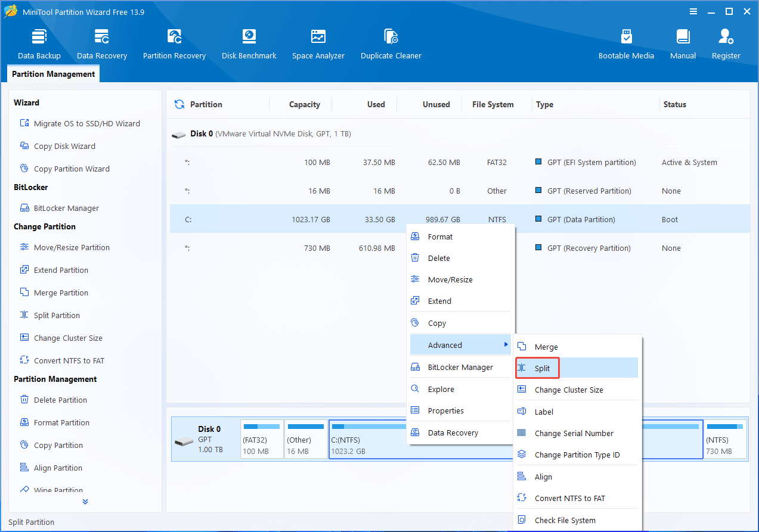Launch Data Recovery from toolbar
Image resolution: width=759 pixels, height=532 pixels.
coord(102,44)
